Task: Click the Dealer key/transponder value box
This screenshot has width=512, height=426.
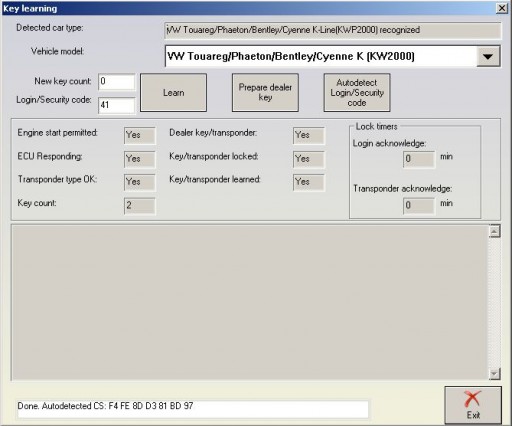Action: click(x=309, y=135)
